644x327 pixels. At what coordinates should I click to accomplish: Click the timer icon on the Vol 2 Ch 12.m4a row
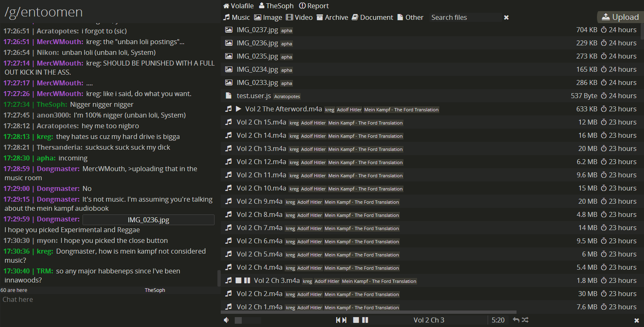[604, 162]
